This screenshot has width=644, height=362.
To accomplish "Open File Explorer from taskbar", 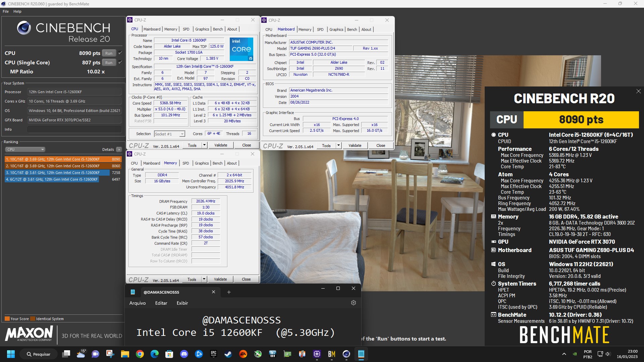I will pyautogui.click(x=125, y=354).
